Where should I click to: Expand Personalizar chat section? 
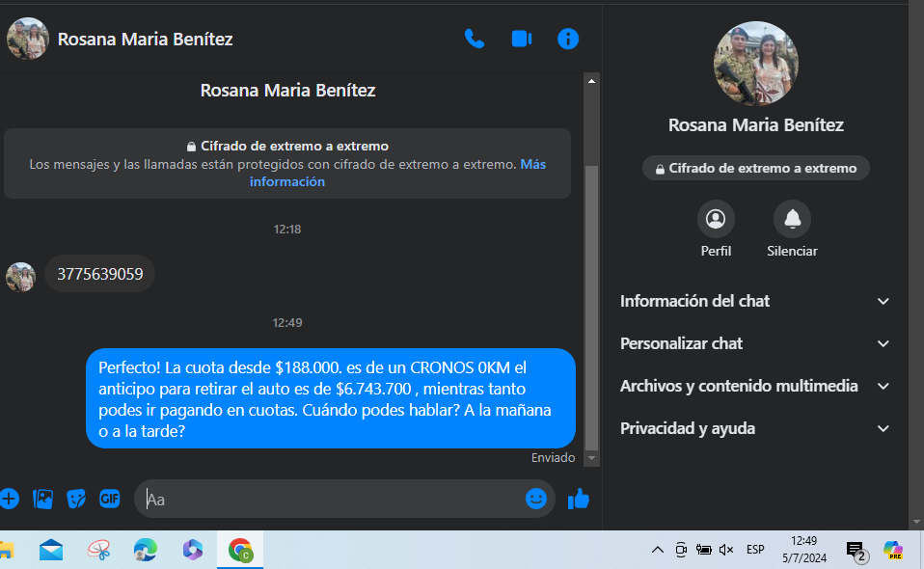[x=755, y=343]
